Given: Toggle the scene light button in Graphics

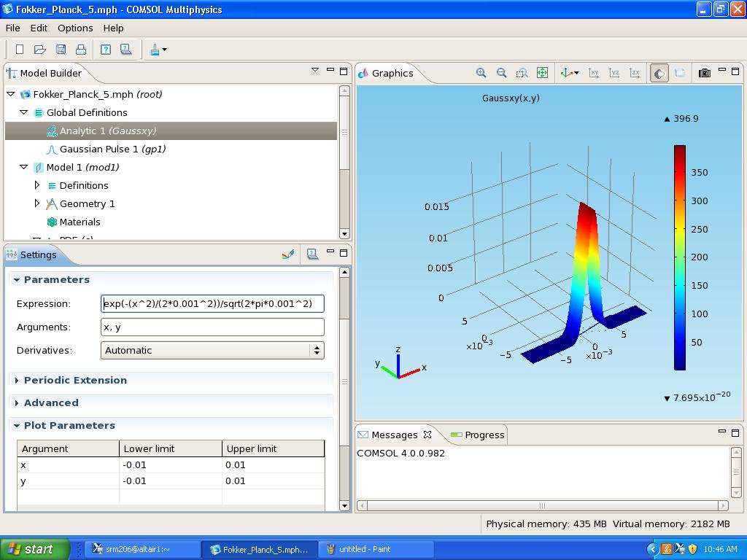Looking at the screenshot, I should [659, 73].
